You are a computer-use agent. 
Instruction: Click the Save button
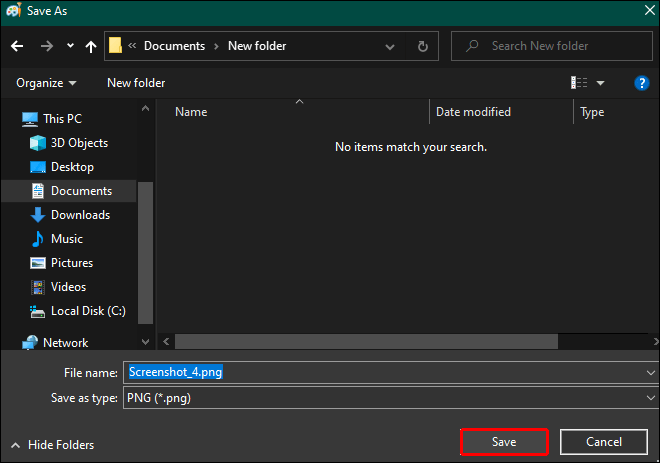pyautogui.click(x=504, y=442)
